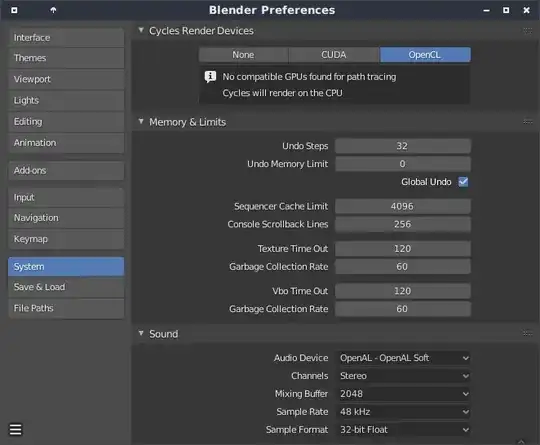Open the Sample Rate dropdown
This screenshot has height=445, width=540.
(403, 412)
